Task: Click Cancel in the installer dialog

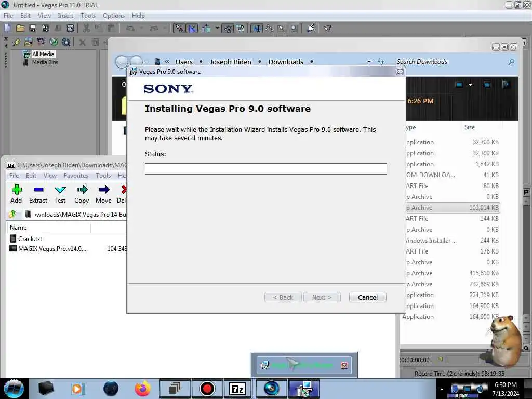Action: (367, 298)
